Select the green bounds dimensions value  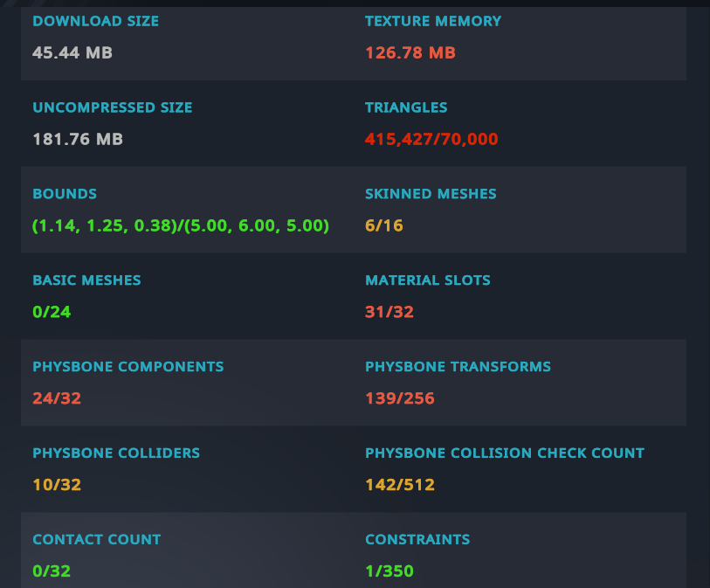pyautogui.click(x=181, y=225)
